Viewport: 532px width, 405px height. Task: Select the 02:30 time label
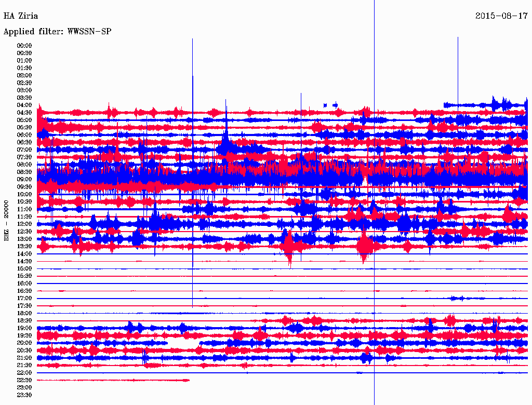coord(24,83)
